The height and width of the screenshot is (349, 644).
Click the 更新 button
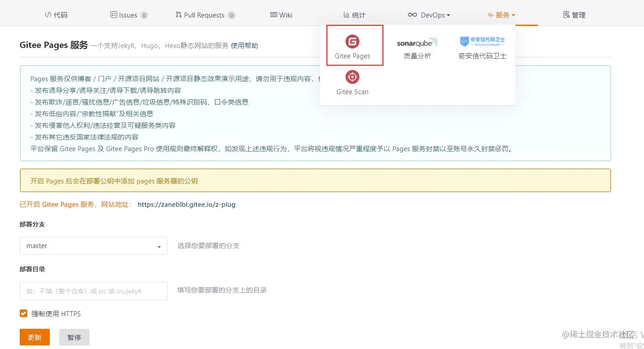[35, 337]
